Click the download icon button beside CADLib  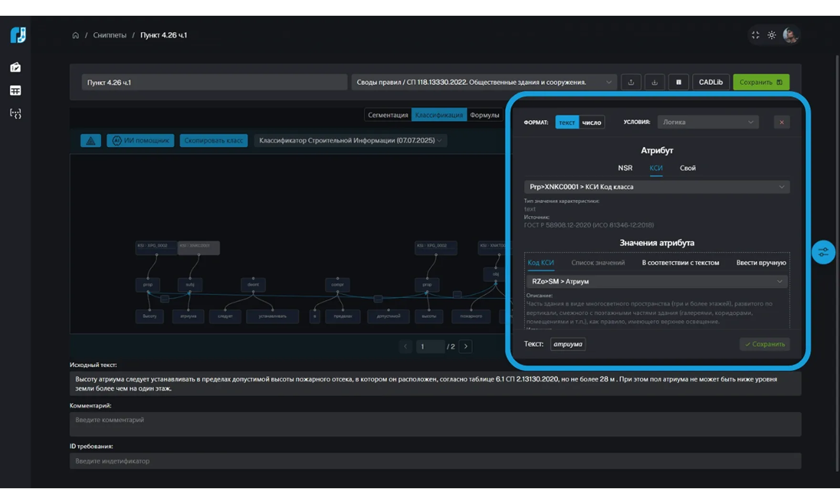point(654,82)
